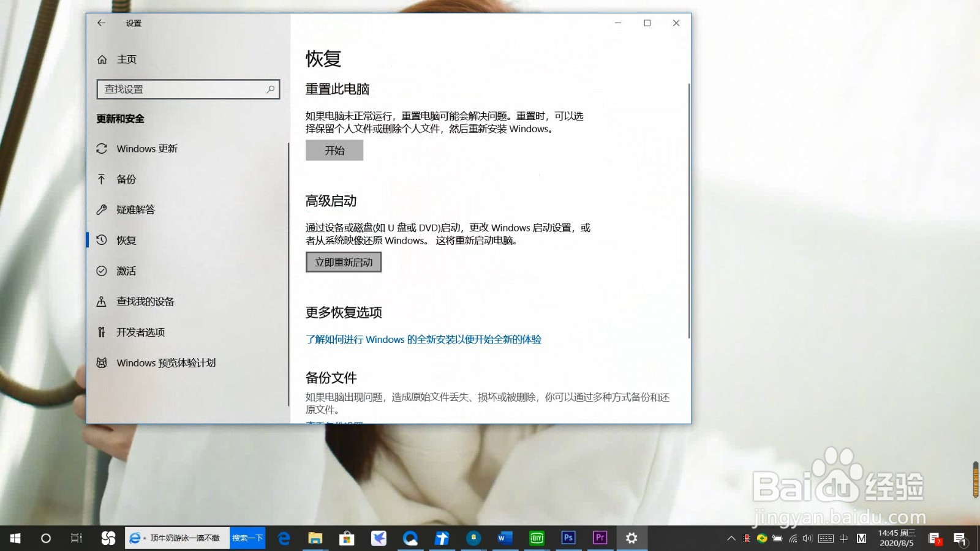Open network status icon in tray
This screenshot has width=980, height=551.
793,539
